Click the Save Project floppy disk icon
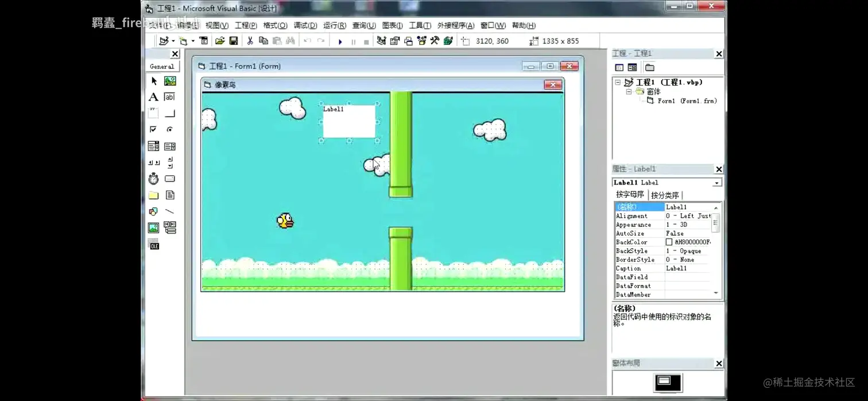Image resolution: width=868 pixels, height=401 pixels. coord(234,41)
